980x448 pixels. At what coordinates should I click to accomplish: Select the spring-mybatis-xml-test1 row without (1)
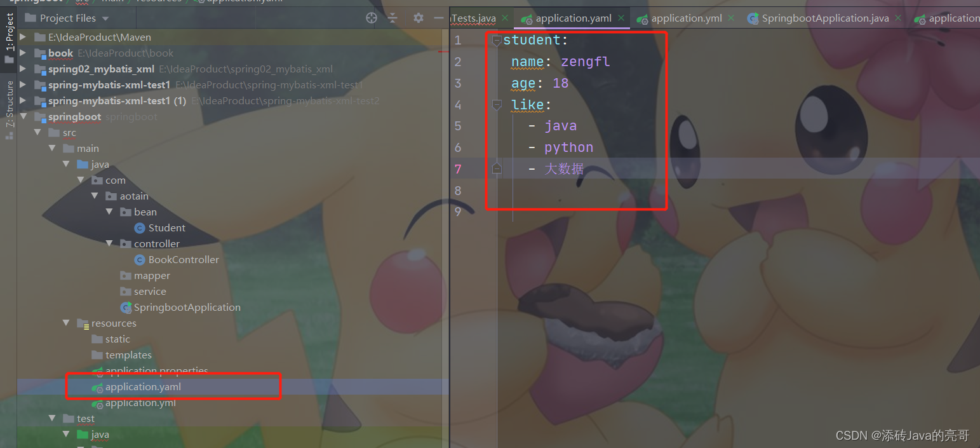pyautogui.click(x=109, y=85)
